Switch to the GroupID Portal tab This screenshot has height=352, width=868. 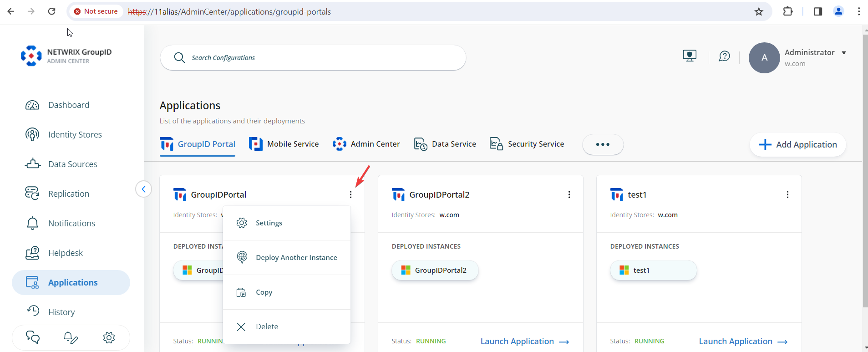point(198,144)
